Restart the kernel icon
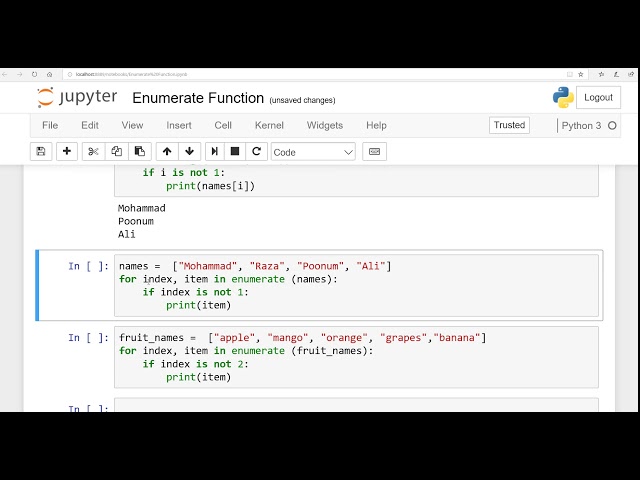Image resolution: width=640 pixels, height=480 pixels. (x=256, y=151)
